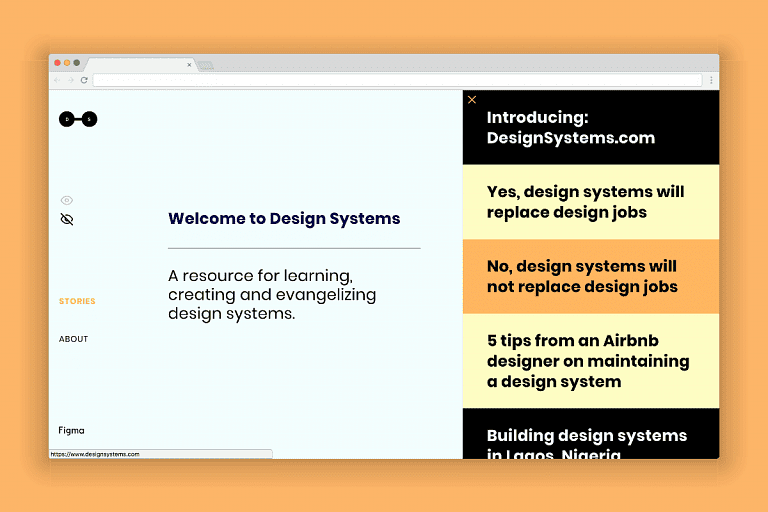Focus the browser address bar
Image resolution: width=768 pixels, height=512 pixels.
397,80
